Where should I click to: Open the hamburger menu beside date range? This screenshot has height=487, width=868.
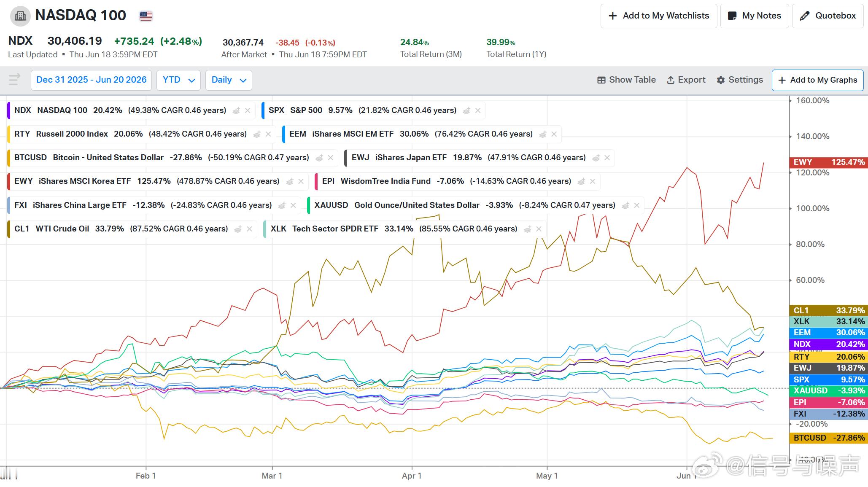(x=14, y=80)
